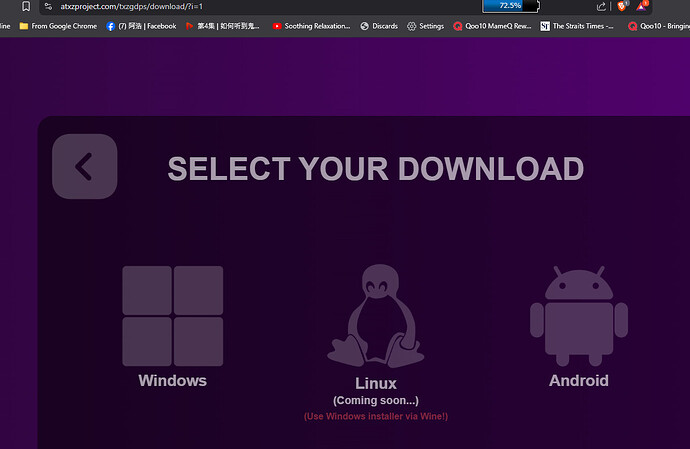This screenshot has width=690, height=449.
Task: Select the Windows logo download
Action: click(x=172, y=316)
